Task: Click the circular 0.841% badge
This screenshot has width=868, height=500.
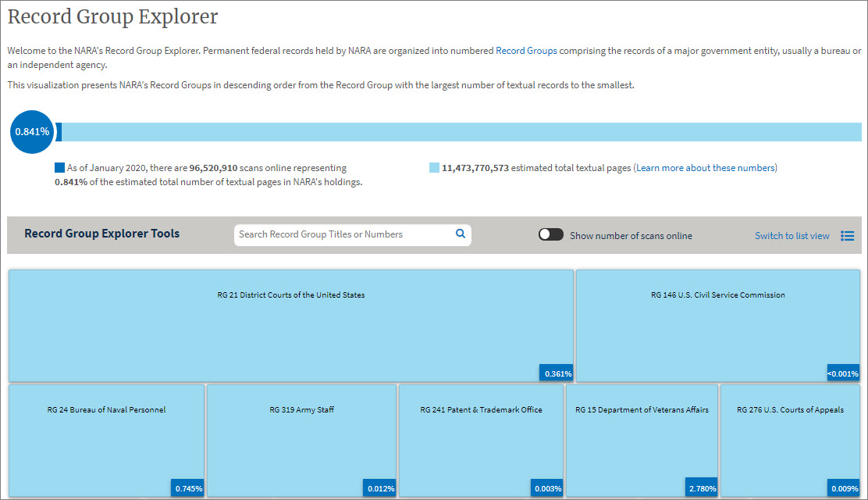Action: 31,132
